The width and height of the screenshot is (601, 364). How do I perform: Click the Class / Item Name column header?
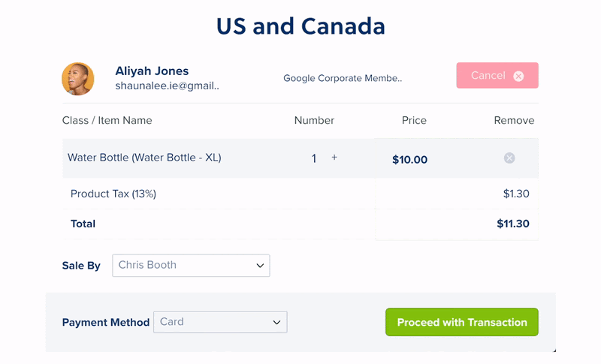pyautogui.click(x=107, y=120)
